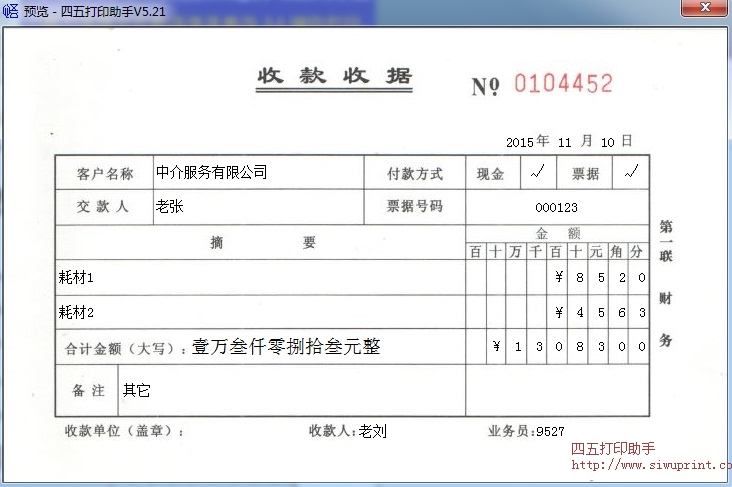This screenshot has height=487, width=732.
Task: Click the 收款人 label
Action: click(x=333, y=431)
